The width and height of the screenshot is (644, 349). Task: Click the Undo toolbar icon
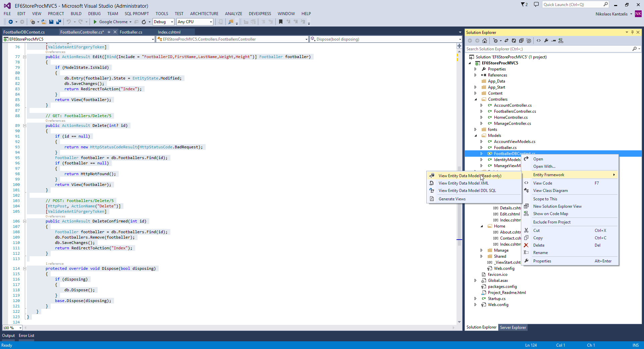69,22
